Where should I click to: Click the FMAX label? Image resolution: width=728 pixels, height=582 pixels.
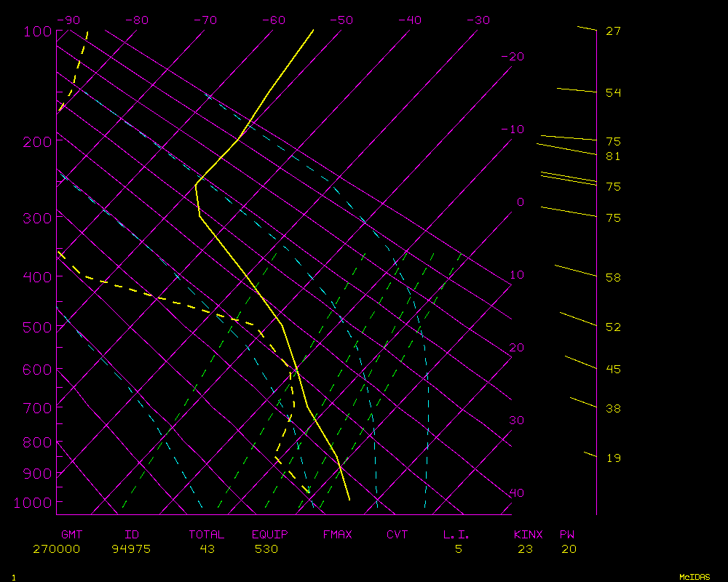[337, 535]
